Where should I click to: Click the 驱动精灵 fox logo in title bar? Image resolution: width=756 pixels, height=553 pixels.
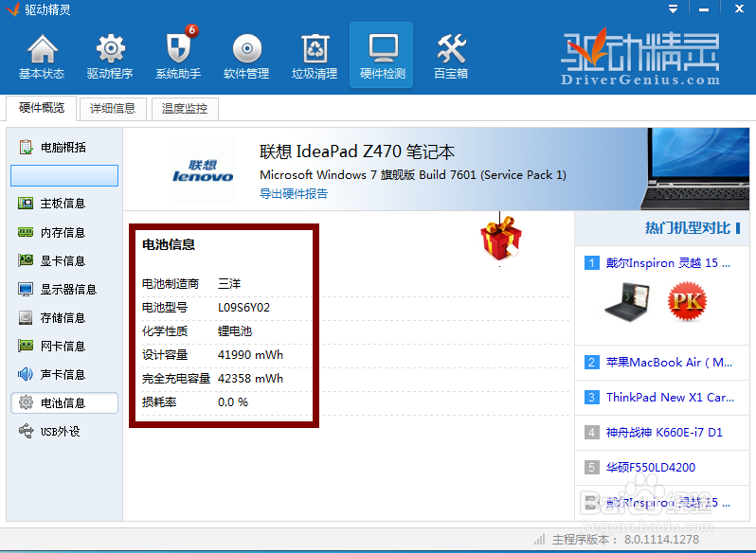click(x=12, y=9)
